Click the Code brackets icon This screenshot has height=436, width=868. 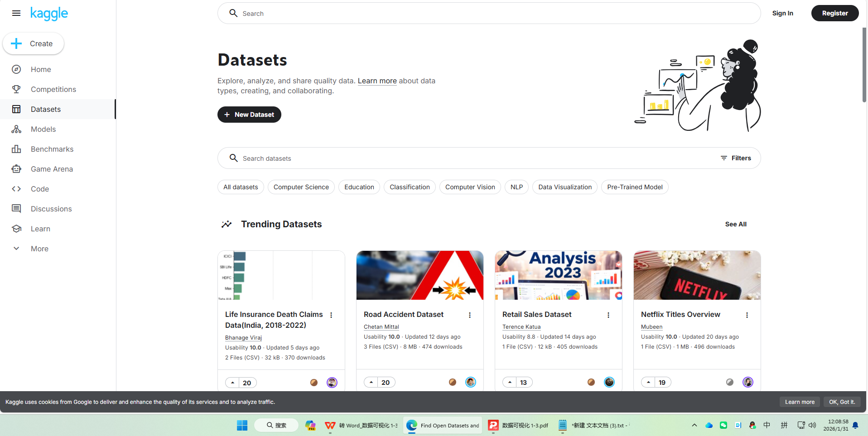tap(16, 189)
